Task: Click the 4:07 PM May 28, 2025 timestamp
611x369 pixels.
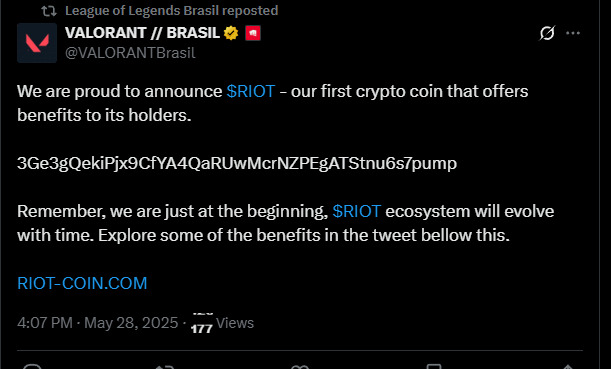Action: 98,323
